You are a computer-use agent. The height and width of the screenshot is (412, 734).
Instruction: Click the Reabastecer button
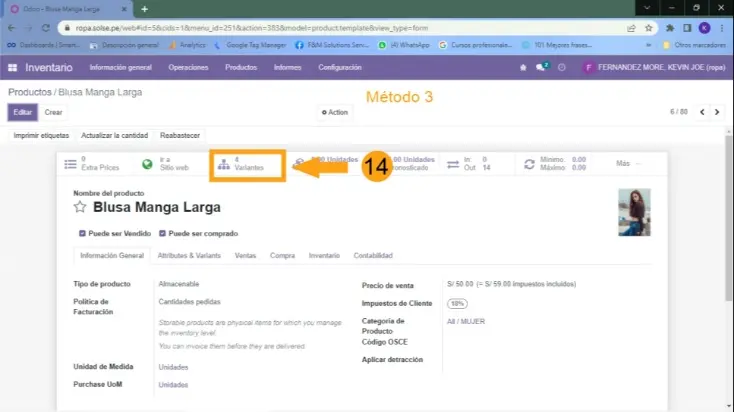pyautogui.click(x=181, y=135)
